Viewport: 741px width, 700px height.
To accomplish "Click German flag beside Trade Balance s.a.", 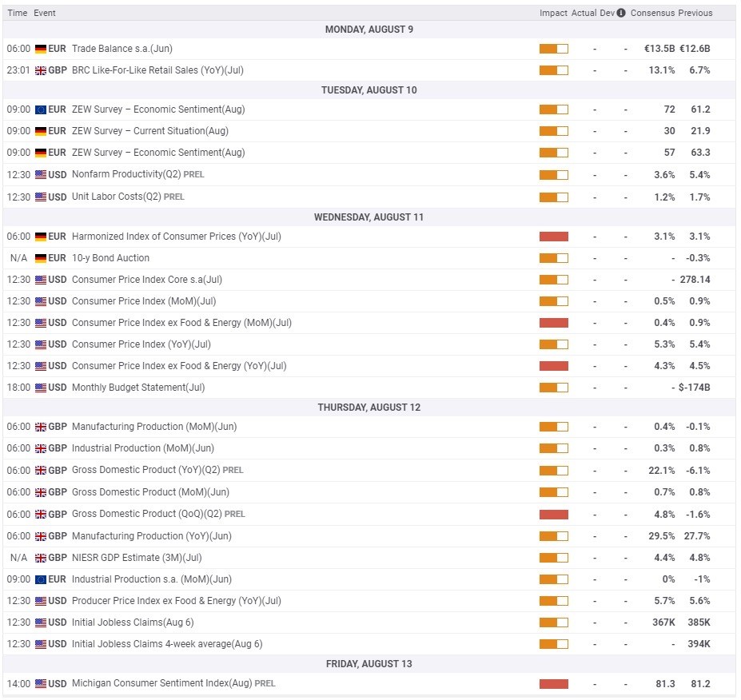I will (41, 49).
